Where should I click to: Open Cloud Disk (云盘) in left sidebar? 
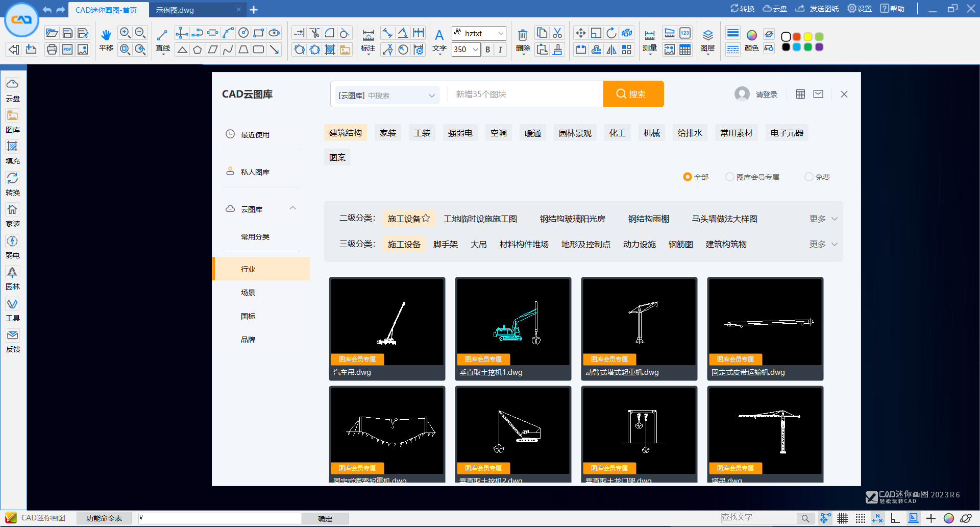point(13,90)
